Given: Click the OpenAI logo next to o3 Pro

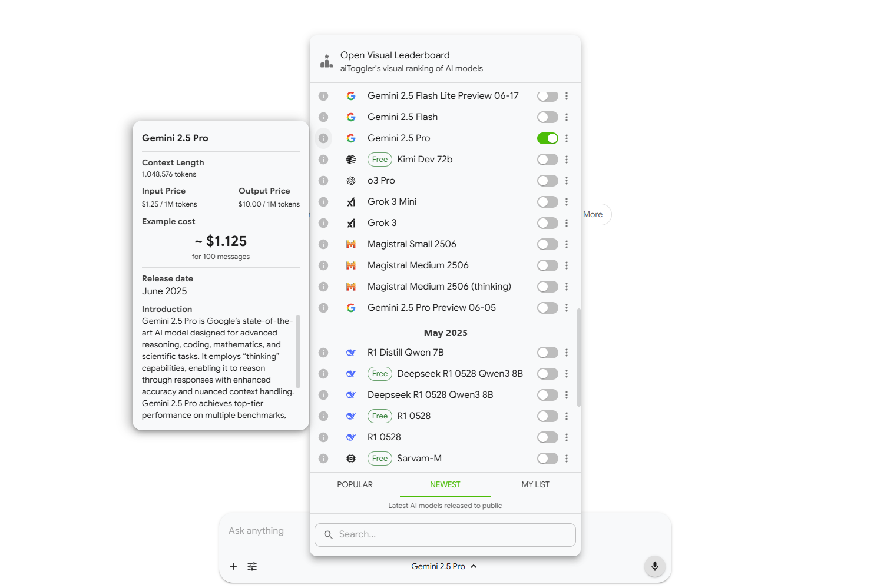Looking at the screenshot, I should (x=351, y=181).
